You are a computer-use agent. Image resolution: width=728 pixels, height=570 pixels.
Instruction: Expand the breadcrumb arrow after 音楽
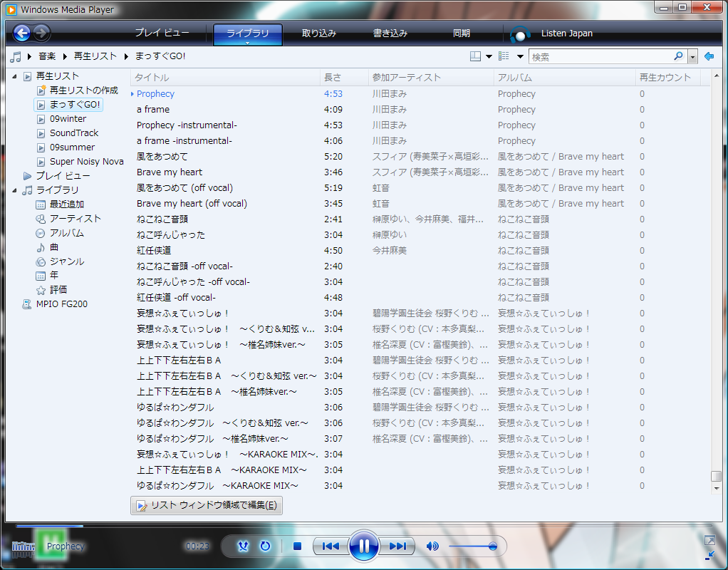coord(65,56)
